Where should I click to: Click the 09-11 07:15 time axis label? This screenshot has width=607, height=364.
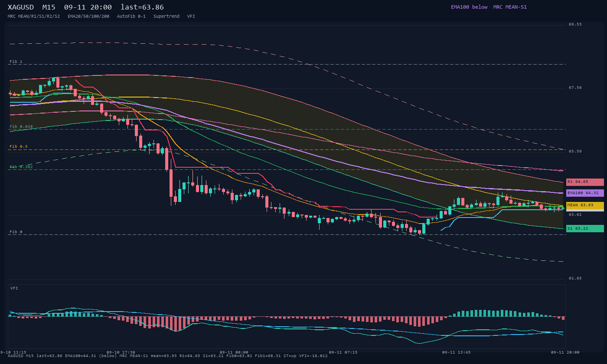pos(343,353)
